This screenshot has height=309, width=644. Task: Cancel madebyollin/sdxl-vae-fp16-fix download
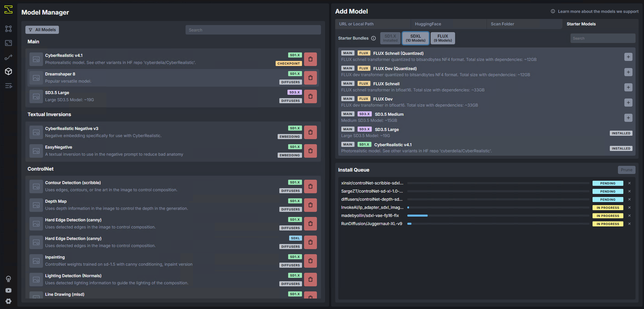click(x=629, y=216)
